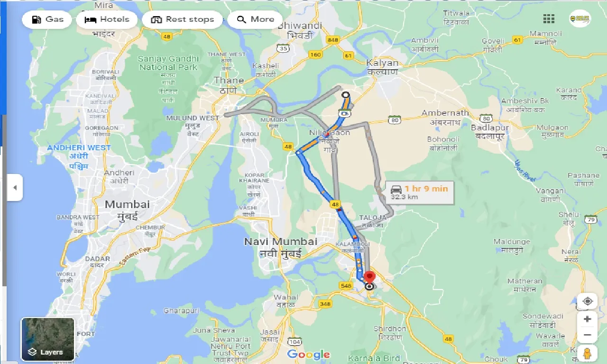
Task: Click the satellite layer thumbnail image
Action: click(47, 339)
